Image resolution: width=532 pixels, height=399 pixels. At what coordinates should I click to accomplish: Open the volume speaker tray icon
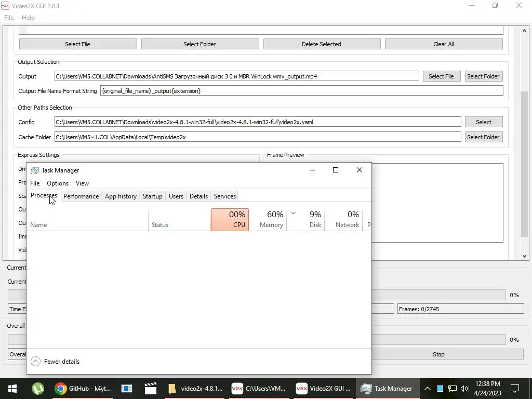coord(464,389)
